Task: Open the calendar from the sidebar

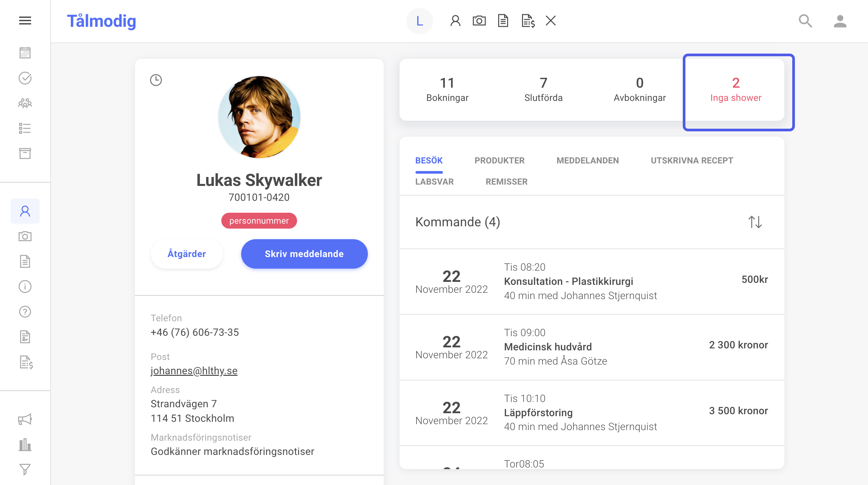Action: [25, 53]
